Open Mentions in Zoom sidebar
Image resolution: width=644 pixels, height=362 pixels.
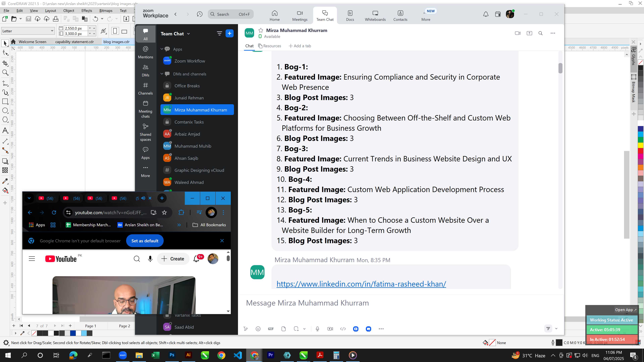tap(146, 52)
